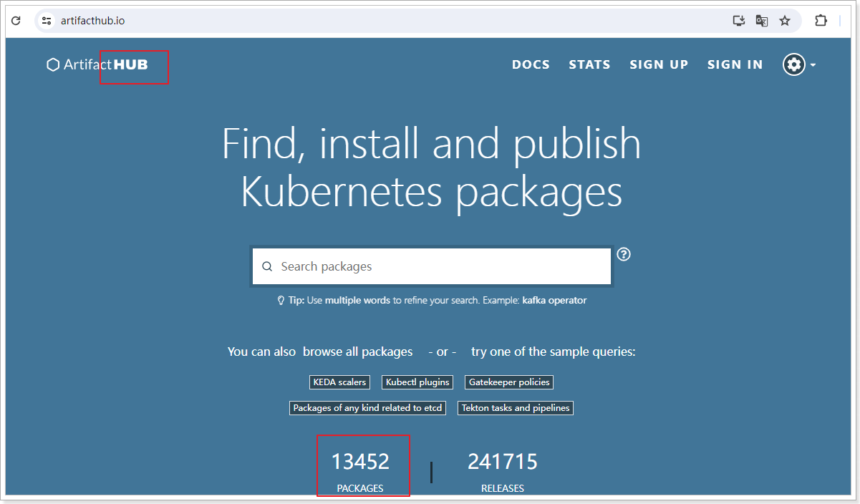Viewport: 860px width, 504px height.
Task: Open the STATS page
Action: pos(589,64)
